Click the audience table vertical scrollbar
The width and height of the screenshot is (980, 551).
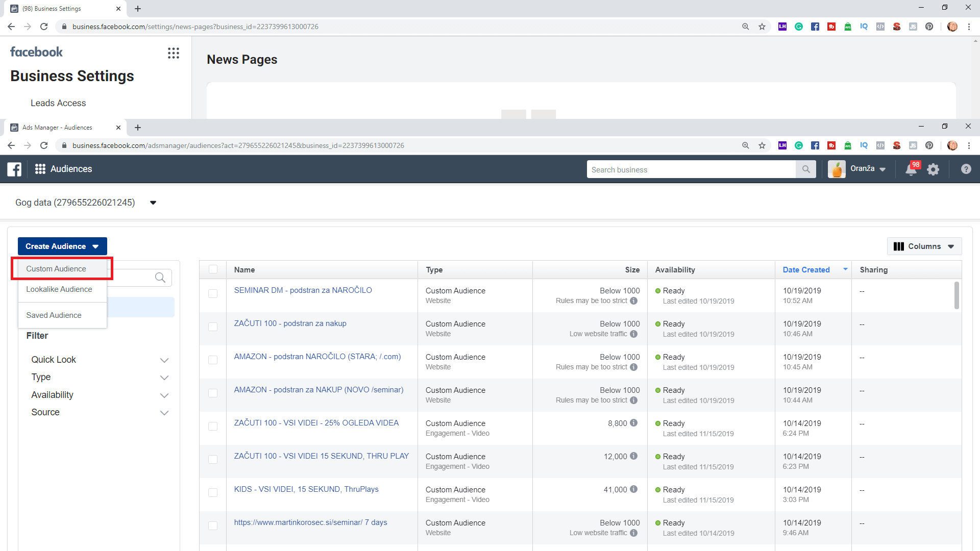click(957, 295)
